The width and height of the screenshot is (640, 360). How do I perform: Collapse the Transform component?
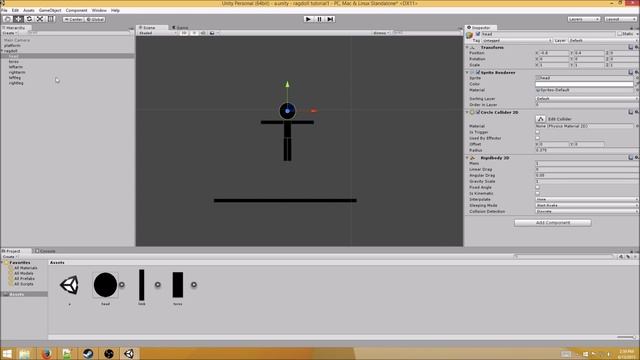468,47
